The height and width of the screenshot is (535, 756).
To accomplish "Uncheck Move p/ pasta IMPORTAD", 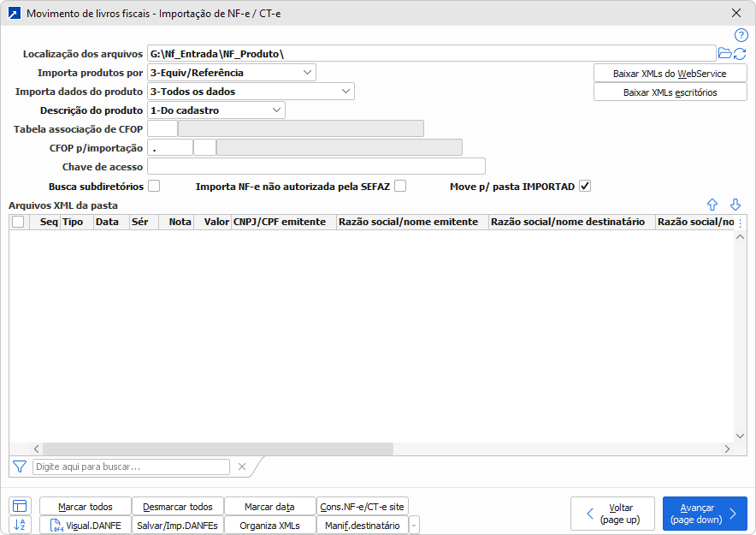I will 585,186.
